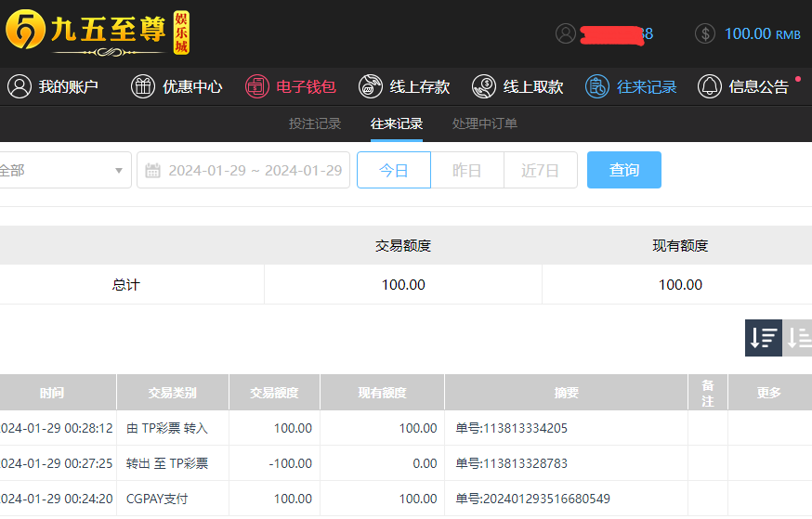Click the 电子钱包 wallet icon

click(256, 86)
